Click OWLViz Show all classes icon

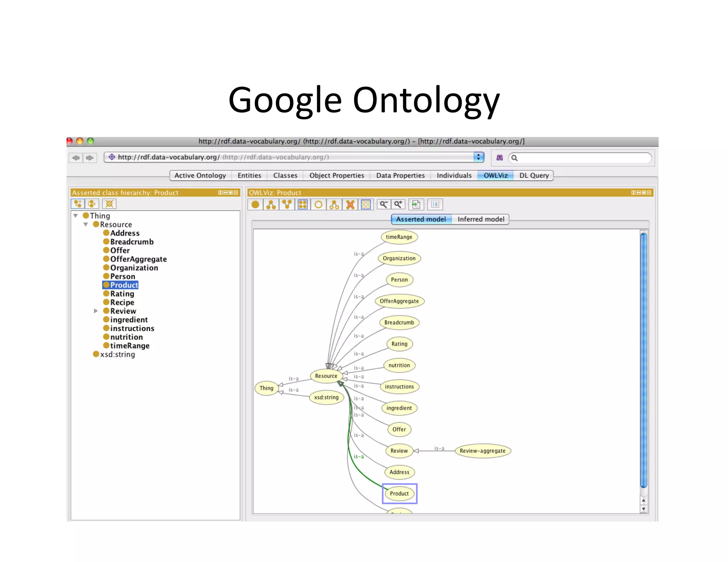[303, 205]
